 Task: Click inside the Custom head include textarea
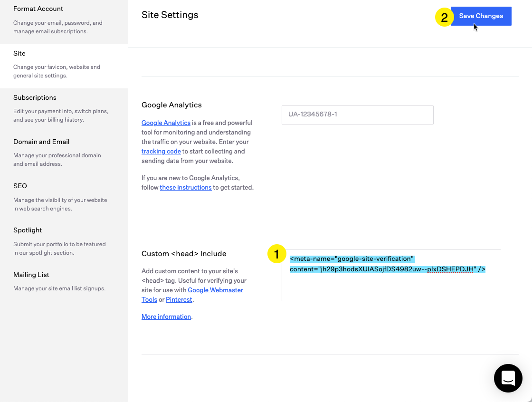[x=390, y=285]
